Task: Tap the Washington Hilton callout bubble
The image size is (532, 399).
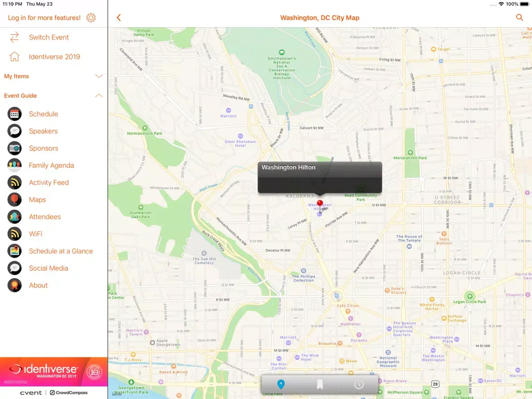Action: pos(319,177)
